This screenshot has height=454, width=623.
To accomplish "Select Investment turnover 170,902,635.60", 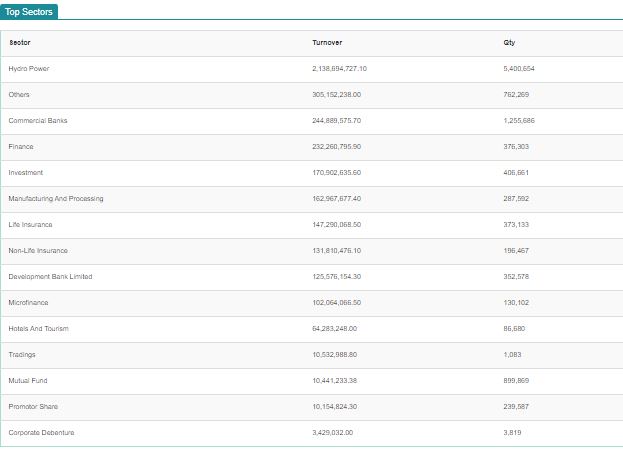I will [337, 172].
